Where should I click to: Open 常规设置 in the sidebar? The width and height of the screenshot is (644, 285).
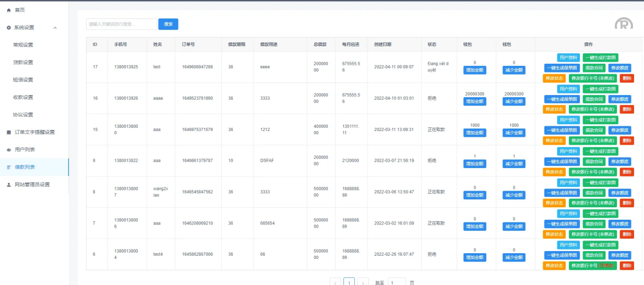23,45
